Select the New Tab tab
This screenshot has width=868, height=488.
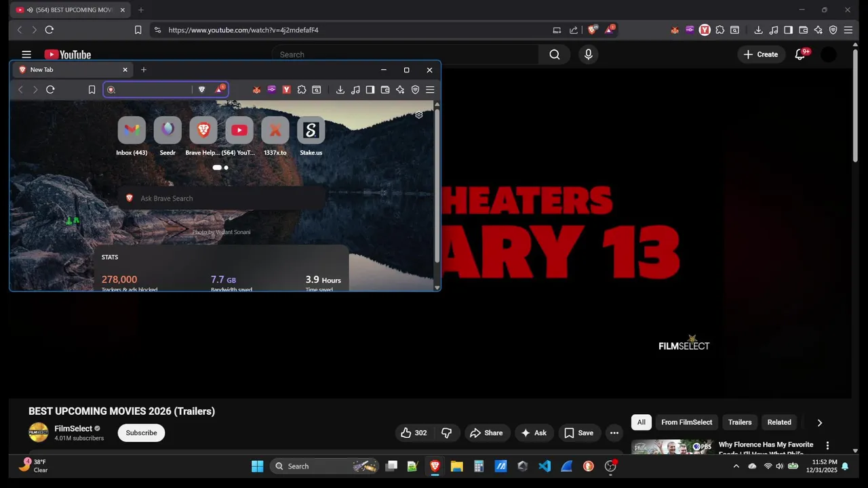73,70
